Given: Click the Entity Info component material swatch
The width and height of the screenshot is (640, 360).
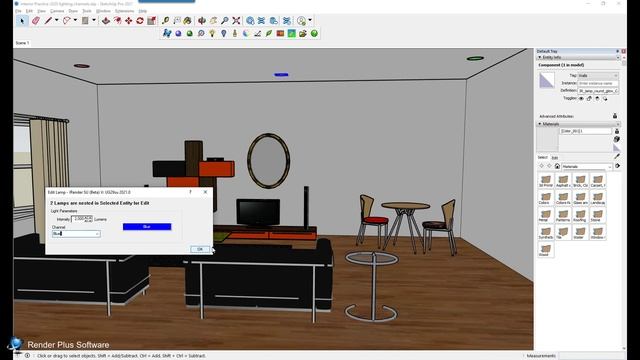Looking at the screenshot, I should tap(547, 80).
